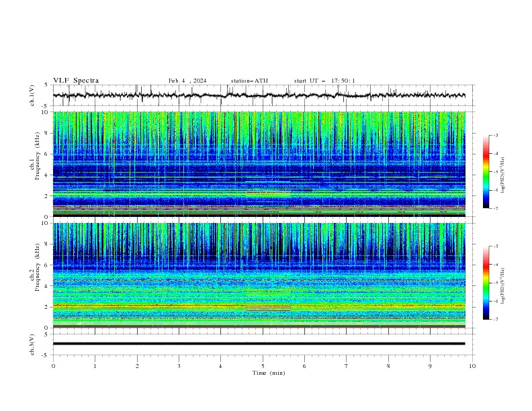Click the red 2 kHz band in ch.2
Image resolution: width=532 pixels, height=411 pixels.
pyautogui.click(x=259, y=306)
